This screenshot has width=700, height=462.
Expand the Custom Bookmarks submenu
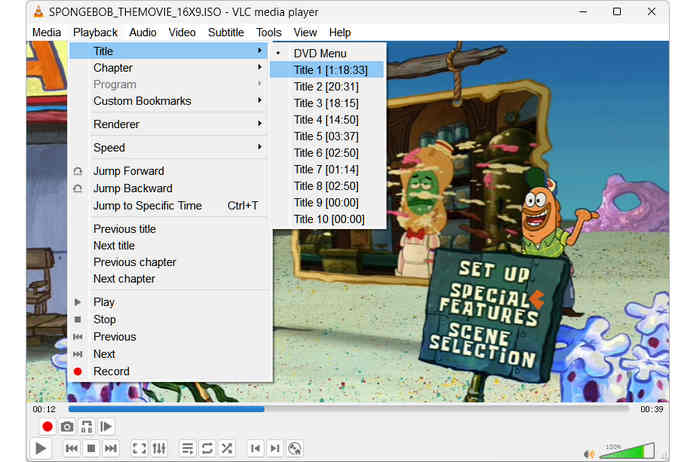pyautogui.click(x=169, y=101)
